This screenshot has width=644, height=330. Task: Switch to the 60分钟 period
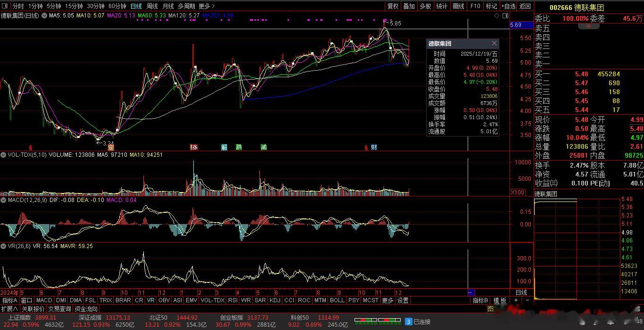pos(117,6)
